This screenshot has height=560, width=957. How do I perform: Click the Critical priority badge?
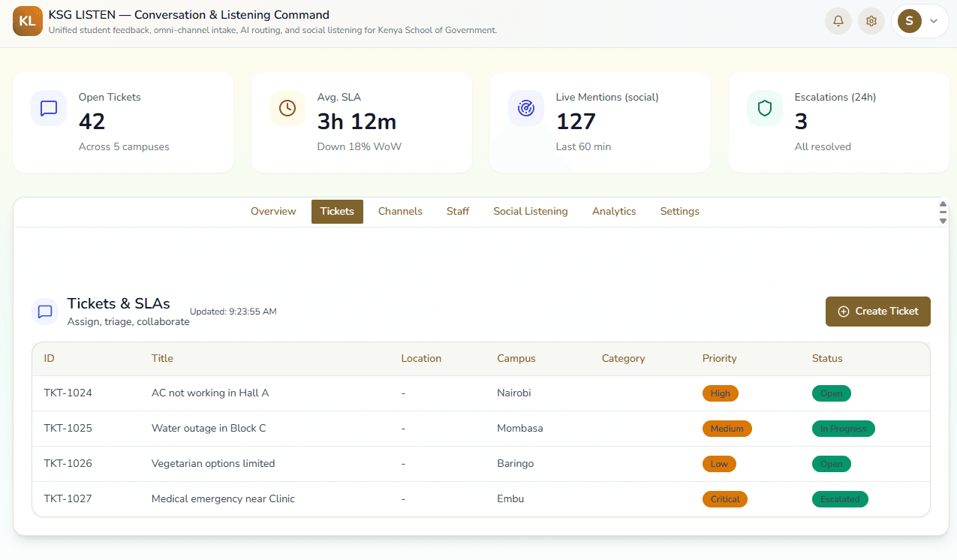point(724,499)
